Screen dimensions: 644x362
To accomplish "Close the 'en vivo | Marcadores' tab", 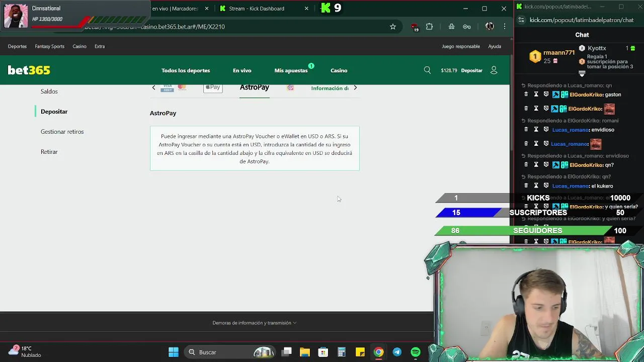I will pyautogui.click(x=206, y=9).
